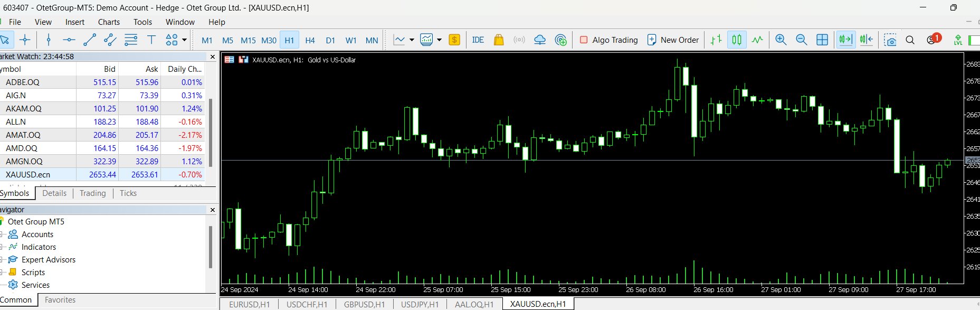This screenshot has width=980, height=310.
Task: Switch chart to bar chart view
Action: click(x=716, y=40)
